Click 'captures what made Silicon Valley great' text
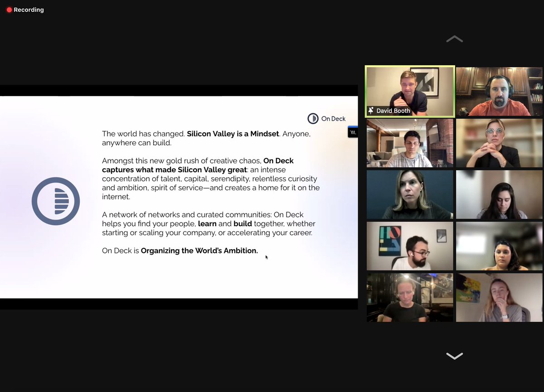 [x=174, y=170]
